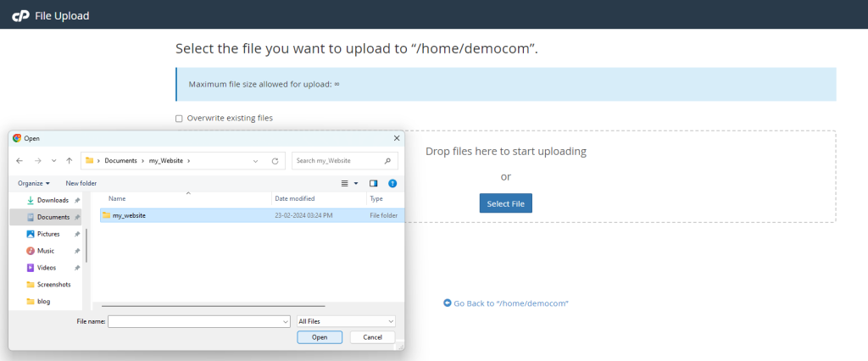
Task: Close the Open dialog
Action: coord(397,138)
